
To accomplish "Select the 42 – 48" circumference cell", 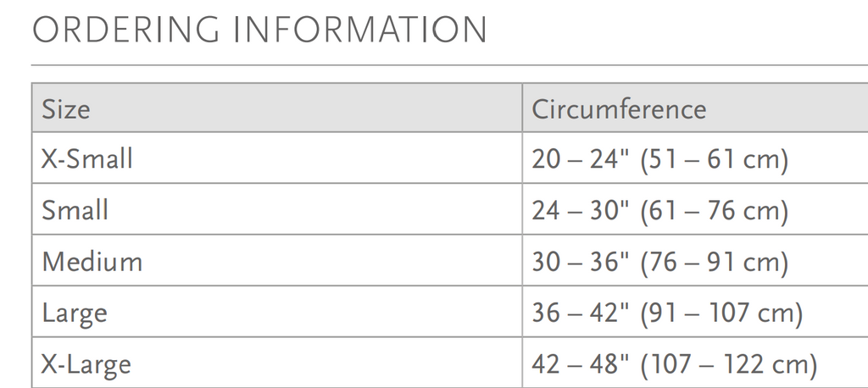I will coord(695,363).
